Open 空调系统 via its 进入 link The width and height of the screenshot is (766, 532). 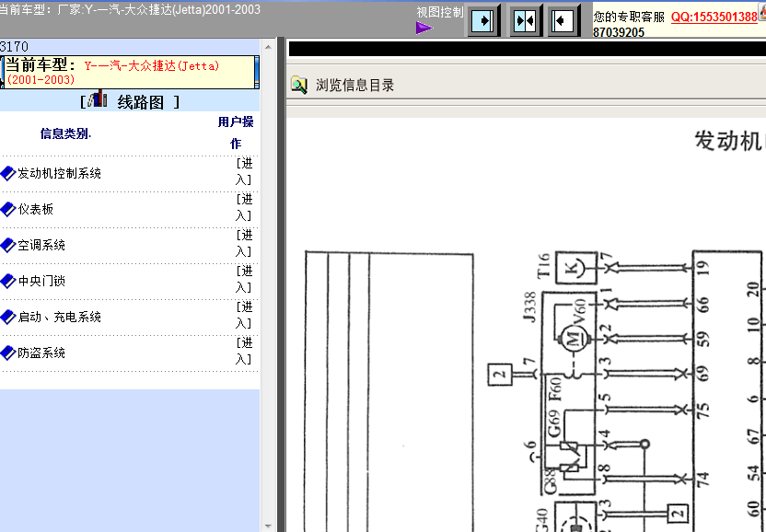(x=244, y=243)
